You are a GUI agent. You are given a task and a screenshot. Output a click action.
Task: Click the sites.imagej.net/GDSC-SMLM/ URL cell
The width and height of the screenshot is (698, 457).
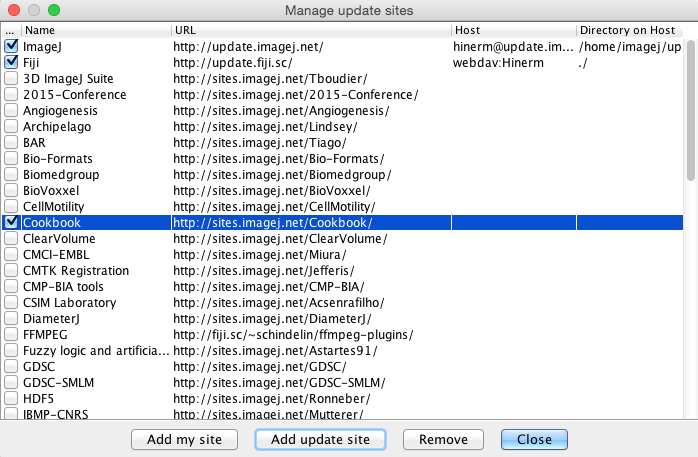click(x=312, y=383)
